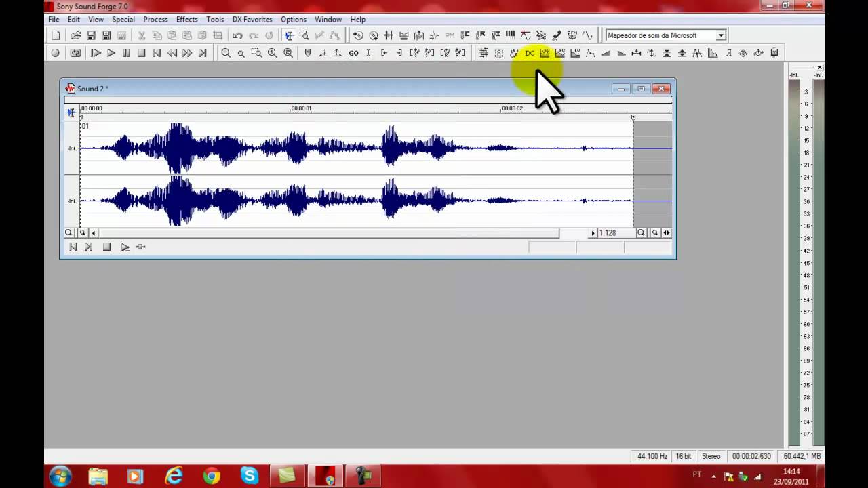Click the Resample icon
Image resolution: width=868 pixels, height=488 pixels.
pyautogui.click(x=713, y=53)
